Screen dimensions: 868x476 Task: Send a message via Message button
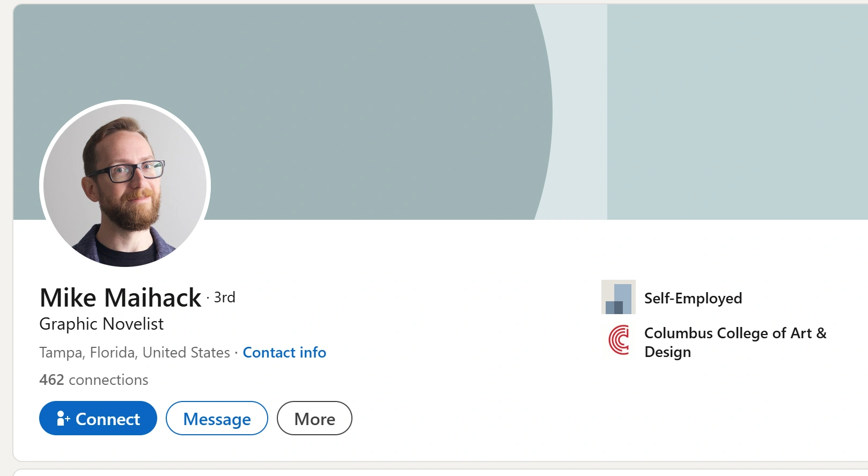(x=217, y=419)
